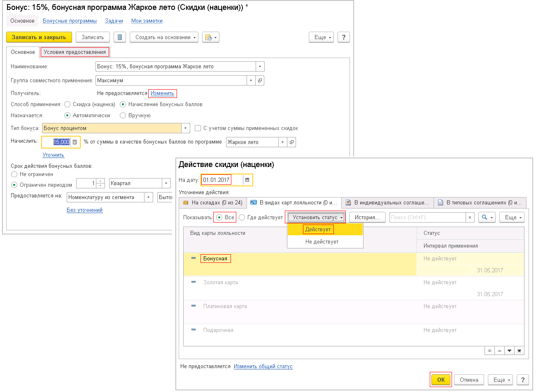The height and width of the screenshot is (392, 536).
Task: Enable С учетом суммы примененных скидок checkbox
Action: [198, 128]
